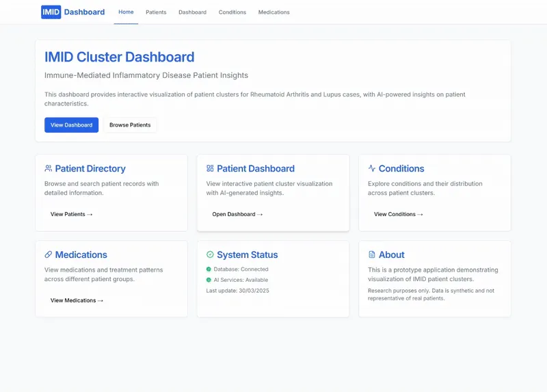
Task: Click the Patient Directory users icon
Action: [48, 168]
